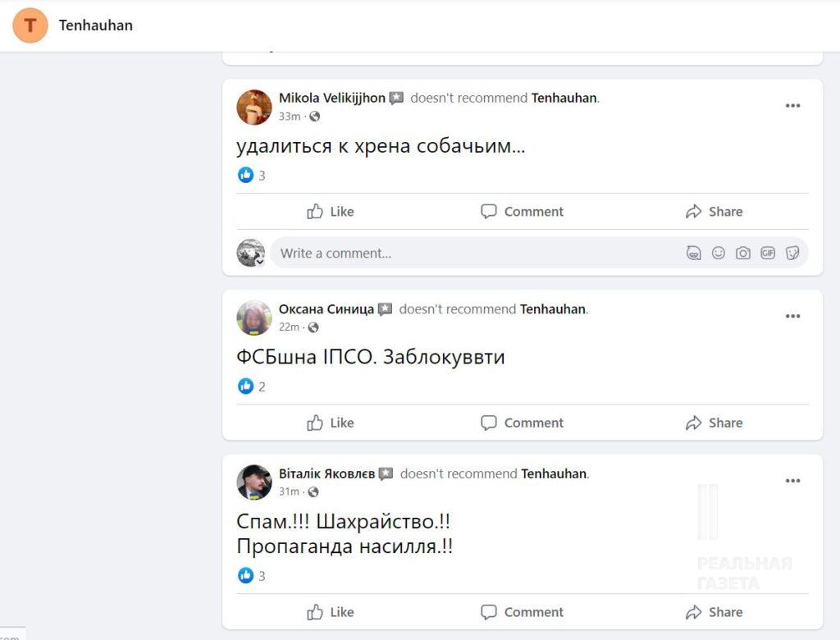The height and width of the screenshot is (640, 840).
Task: Switch commenting identity via profile avatar selector
Action: (x=251, y=253)
